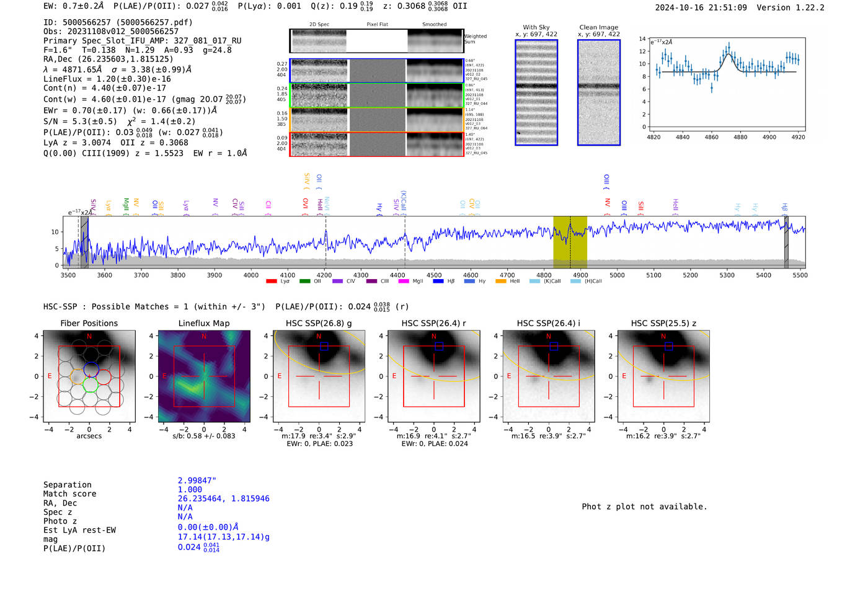Click the S/N = 5.3(±0.5) line
Image resolution: width=868 pixels, height=591 pixels.
(x=119, y=122)
